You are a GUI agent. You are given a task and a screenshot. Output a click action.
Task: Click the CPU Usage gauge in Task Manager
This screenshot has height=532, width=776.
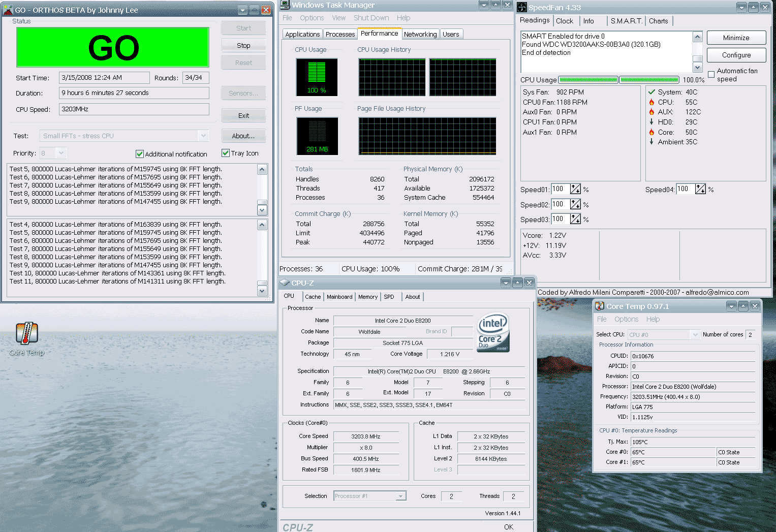point(317,77)
